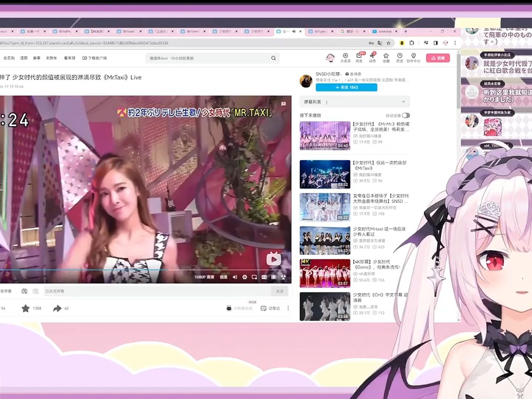Image resolution: width=532 pixels, height=399 pixels.
Task: Open the 倍速 playback speed menu
Action: pos(224,277)
